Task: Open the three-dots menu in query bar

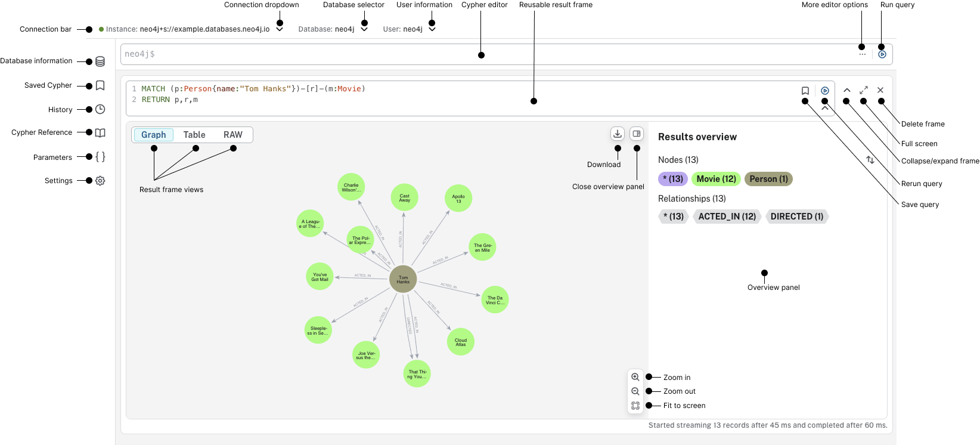Action: [862, 54]
